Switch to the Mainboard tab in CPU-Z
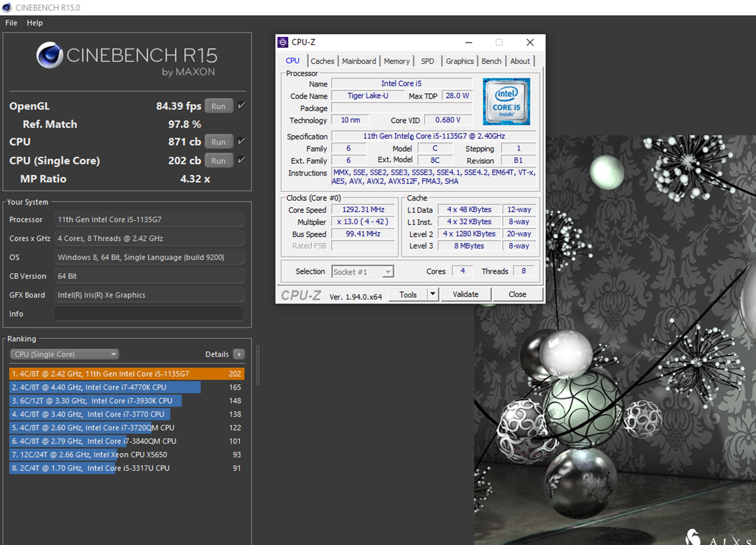756x545 pixels. click(359, 61)
